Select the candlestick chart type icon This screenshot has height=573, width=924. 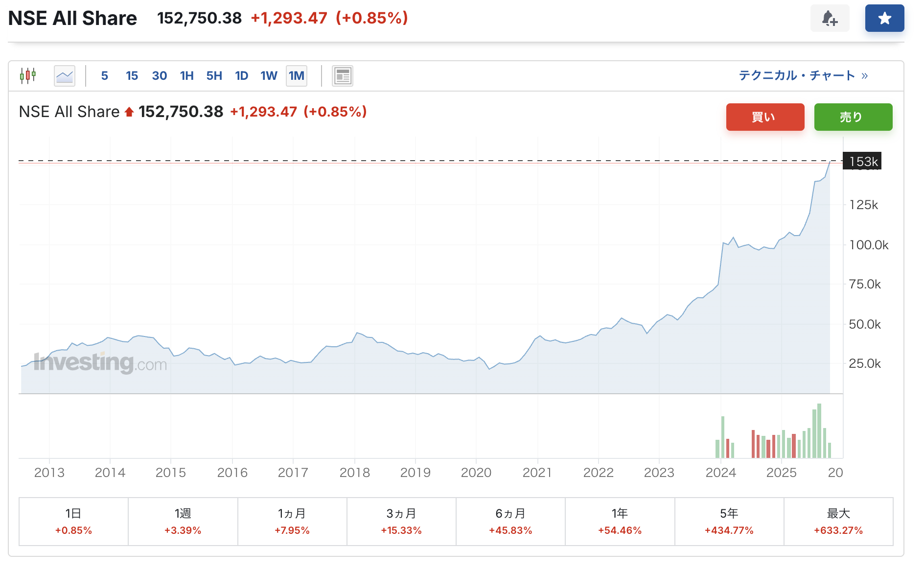[28, 76]
